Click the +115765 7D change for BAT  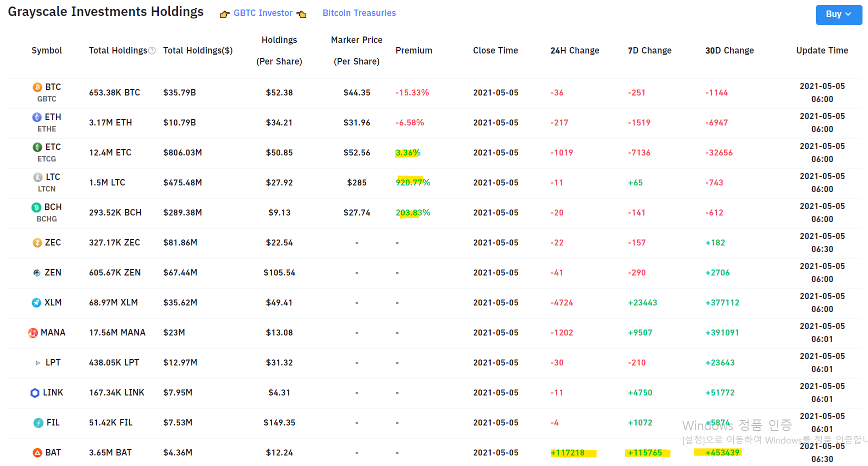click(645, 452)
